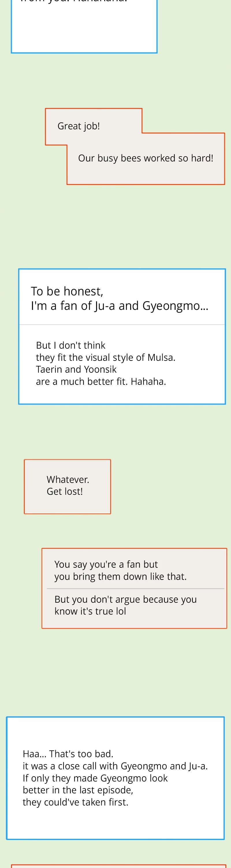Click the "Whatever." reply text
This screenshot has width=231, height=868.
click(68, 479)
